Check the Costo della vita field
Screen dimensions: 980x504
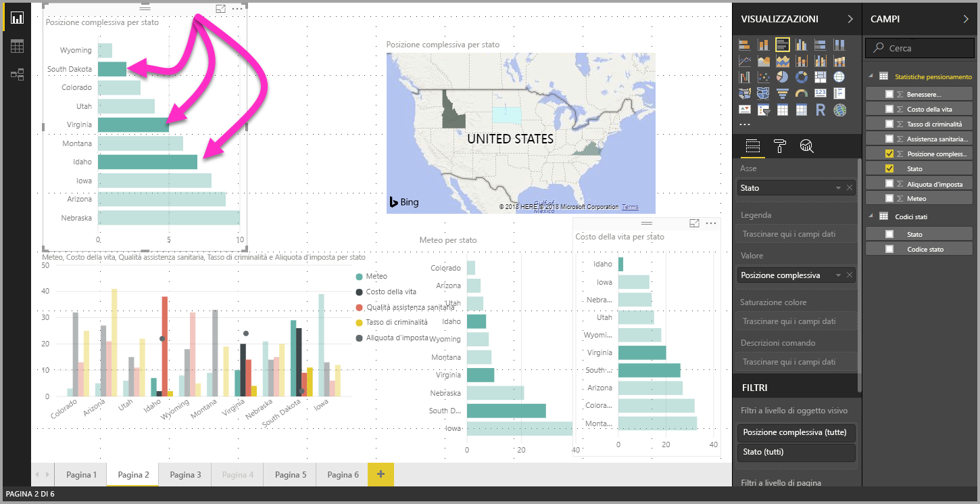coord(889,109)
